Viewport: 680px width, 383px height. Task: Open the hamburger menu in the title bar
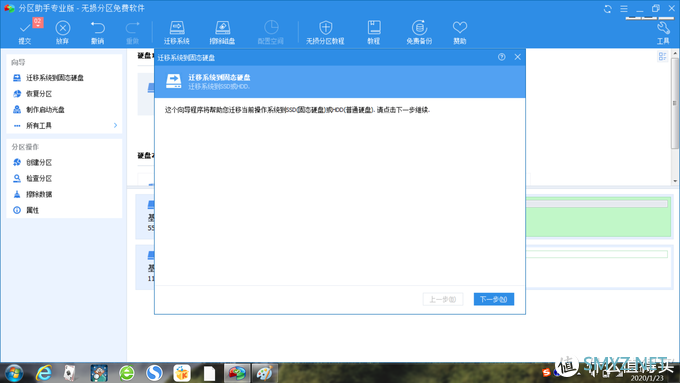624,9
